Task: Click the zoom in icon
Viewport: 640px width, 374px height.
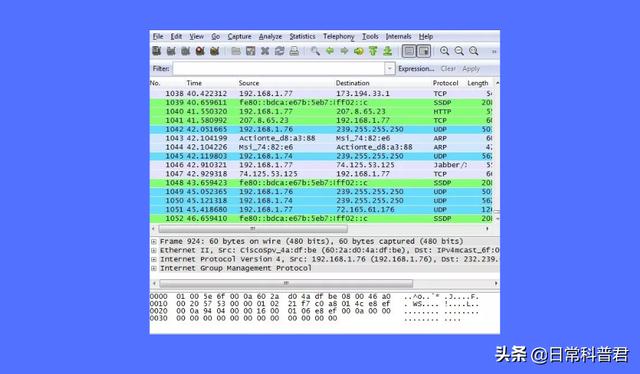Action: coord(444,51)
